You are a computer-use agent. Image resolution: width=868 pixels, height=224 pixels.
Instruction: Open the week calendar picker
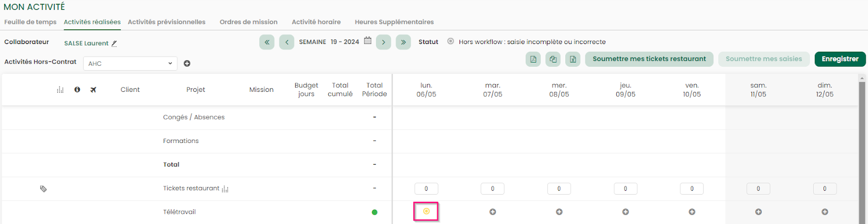click(367, 41)
